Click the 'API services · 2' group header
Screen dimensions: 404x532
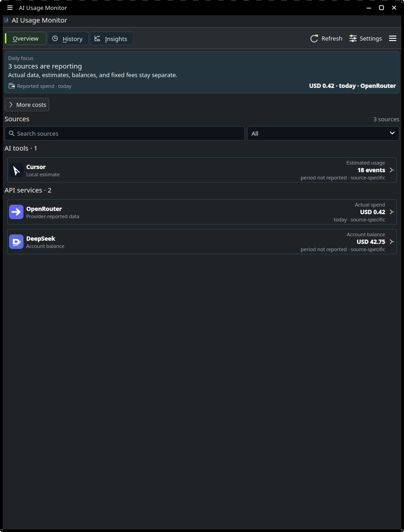click(x=28, y=190)
